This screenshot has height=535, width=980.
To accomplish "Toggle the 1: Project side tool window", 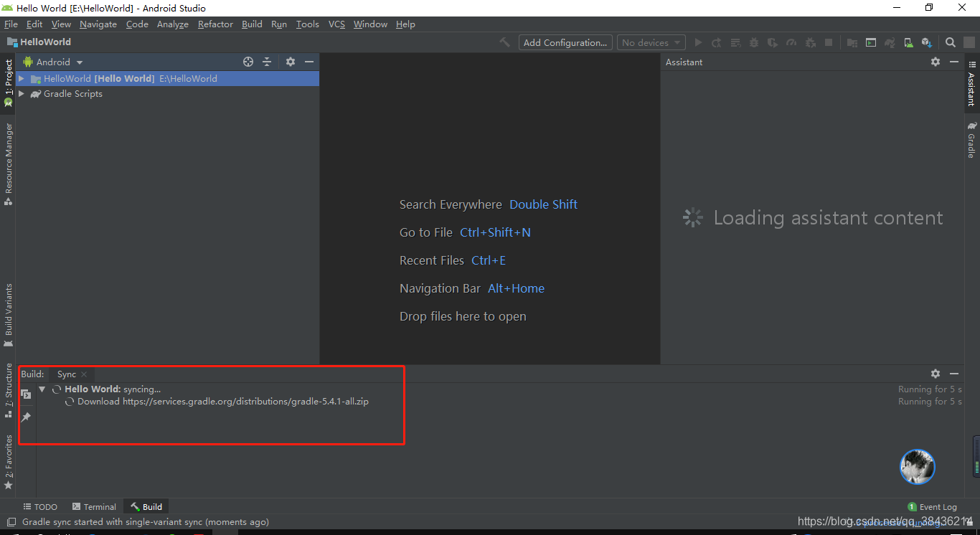I will 9,82.
